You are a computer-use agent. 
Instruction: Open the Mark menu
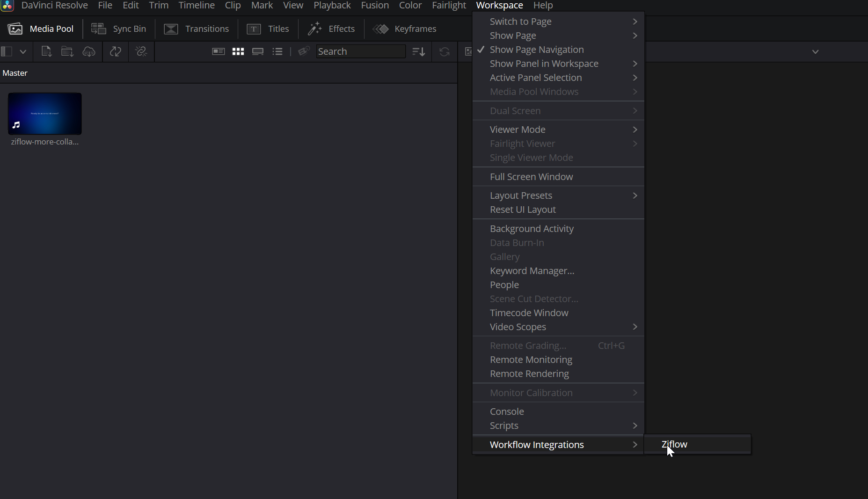(x=262, y=6)
